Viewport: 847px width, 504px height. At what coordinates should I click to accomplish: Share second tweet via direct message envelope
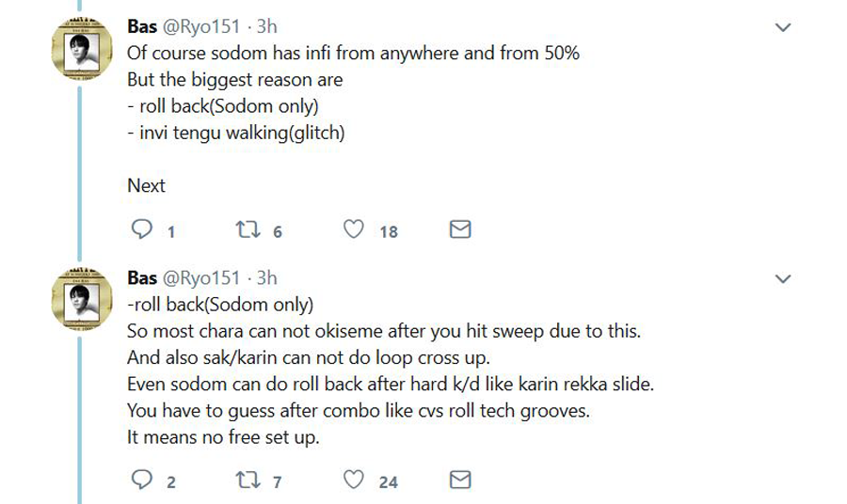click(x=459, y=480)
